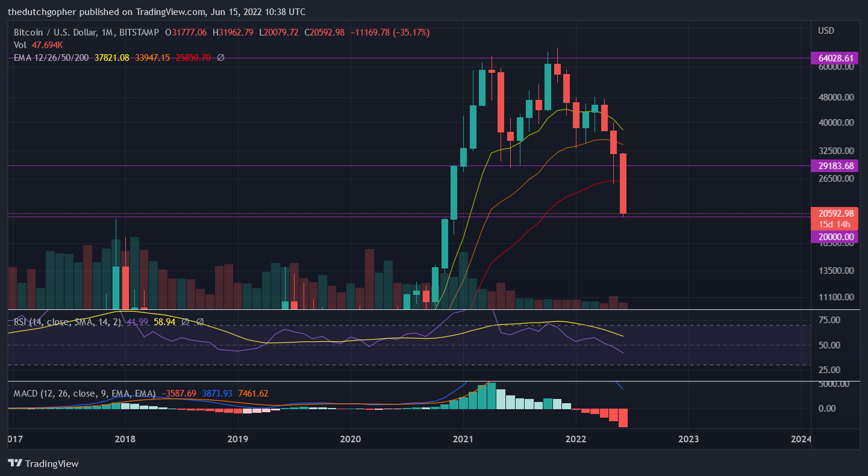Click the 48000.00 price axis label

coord(836,97)
